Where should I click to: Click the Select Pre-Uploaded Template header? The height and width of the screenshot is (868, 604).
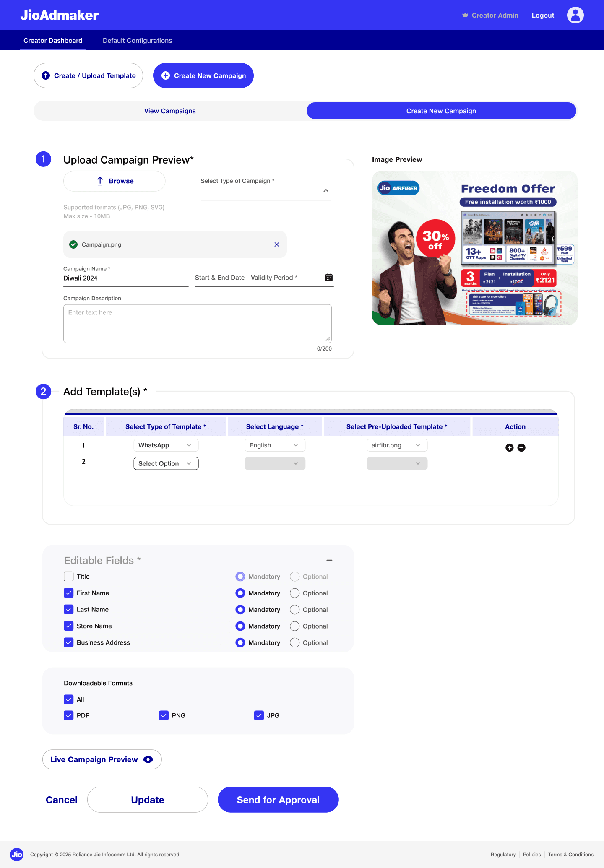click(397, 426)
